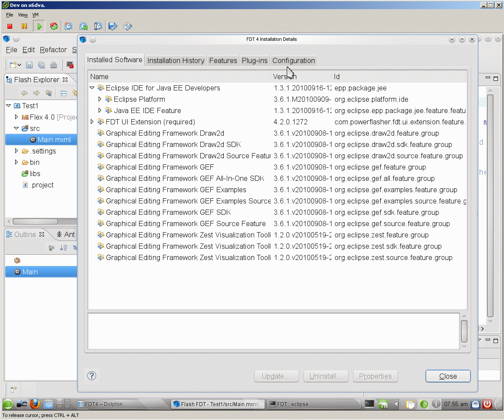The height and width of the screenshot is (420, 504).
Task: Sort by the Name column header
Action: (179, 77)
